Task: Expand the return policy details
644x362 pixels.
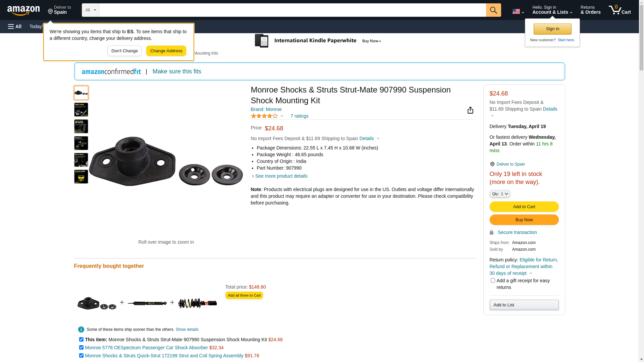Action: [x=531, y=273]
